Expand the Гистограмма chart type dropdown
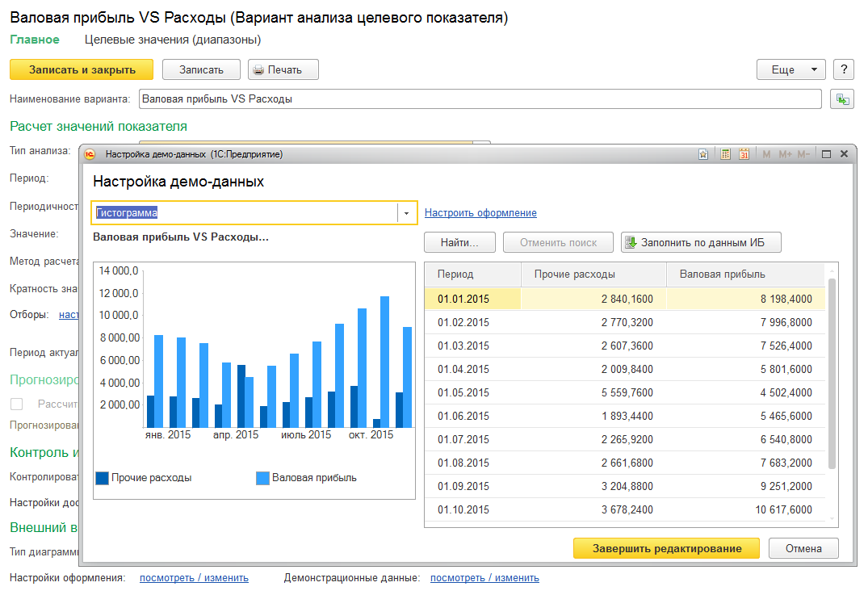This screenshot has width=868, height=595. point(407,213)
